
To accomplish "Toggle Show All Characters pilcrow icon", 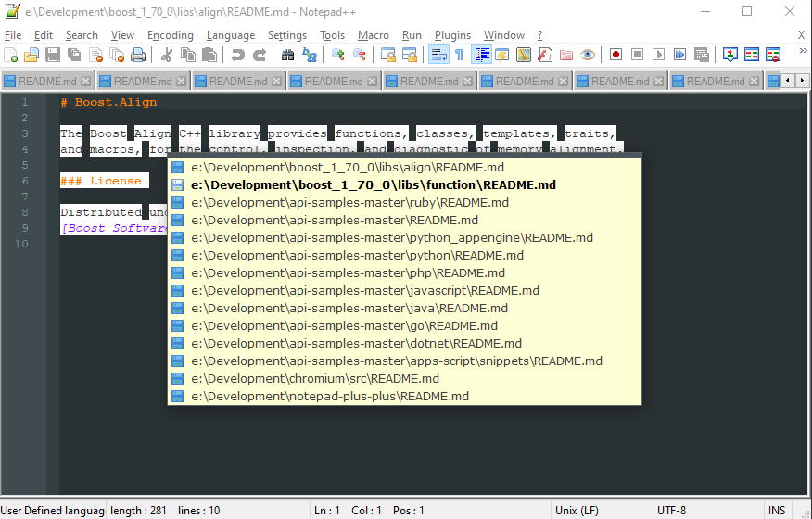I will [460, 55].
